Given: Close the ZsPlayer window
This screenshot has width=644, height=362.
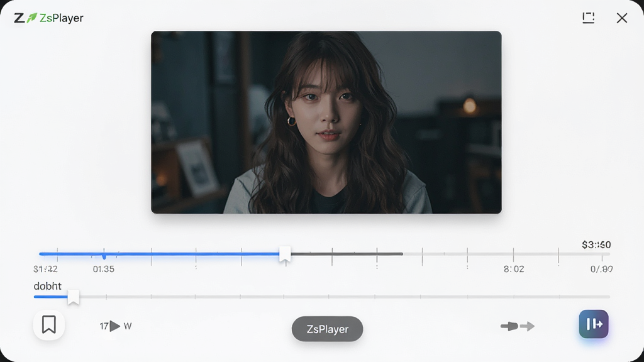Looking at the screenshot, I should pyautogui.click(x=622, y=18).
